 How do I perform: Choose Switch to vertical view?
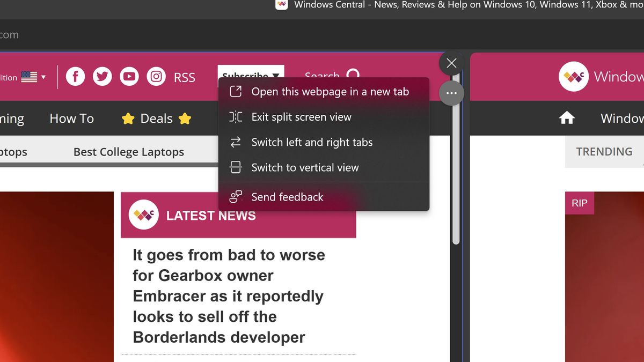[x=305, y=167]
